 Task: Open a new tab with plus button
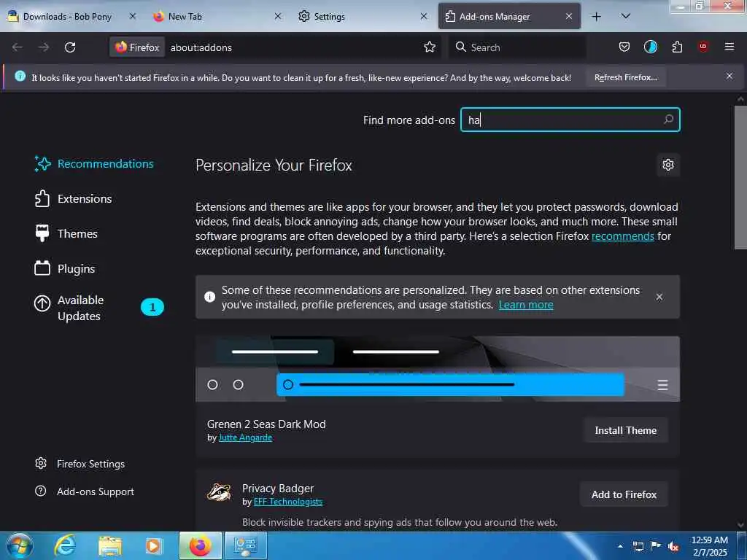click(596, 17)
